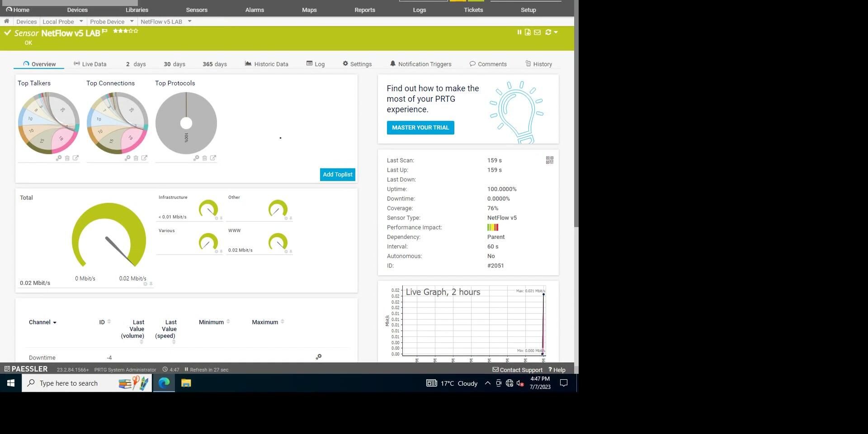Click the WWW gauge settings gear icon
The height and width of the screenshot is (434, 868).
point(286,252)
